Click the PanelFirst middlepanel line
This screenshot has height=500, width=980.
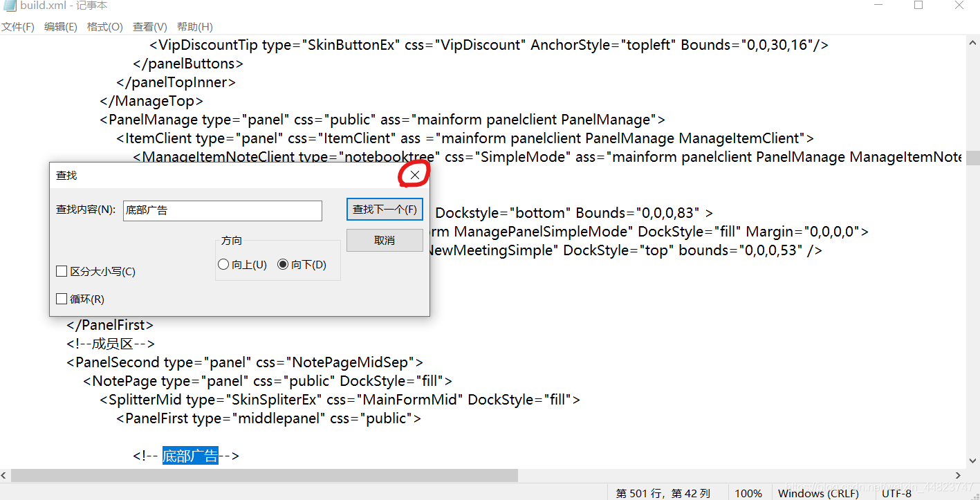tap(268, 418)
